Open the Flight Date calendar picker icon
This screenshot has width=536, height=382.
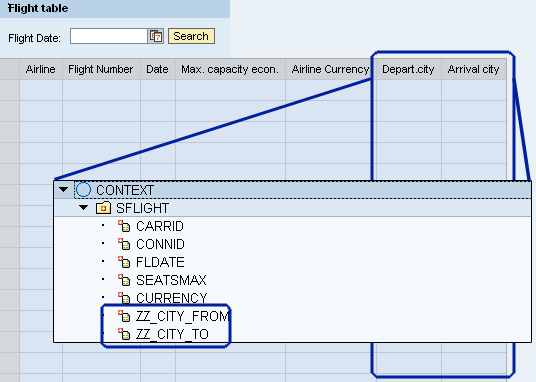[x=156, y=36]
